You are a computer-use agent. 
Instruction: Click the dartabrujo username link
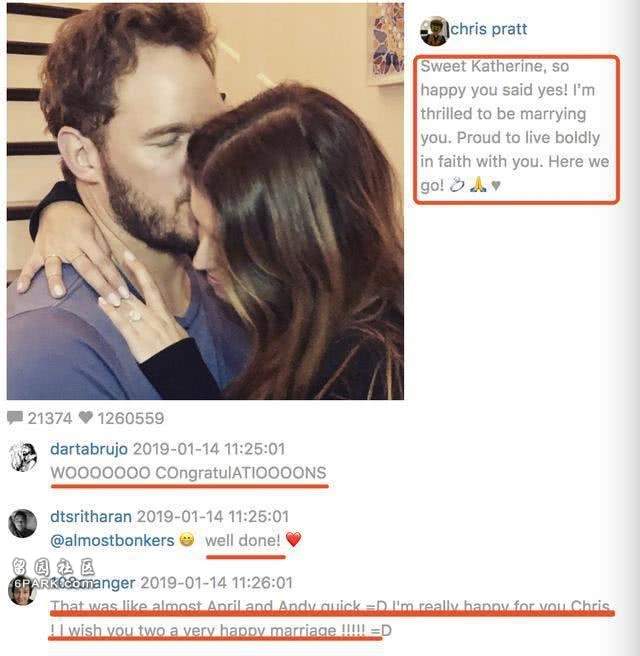tap(89, 449)
